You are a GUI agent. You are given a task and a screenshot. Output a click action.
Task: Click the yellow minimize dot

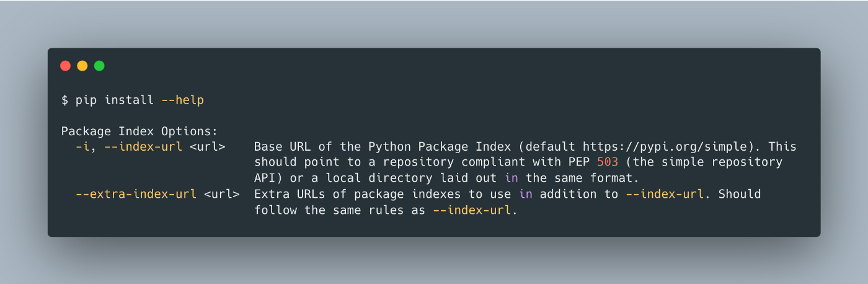tap(82, 66)
